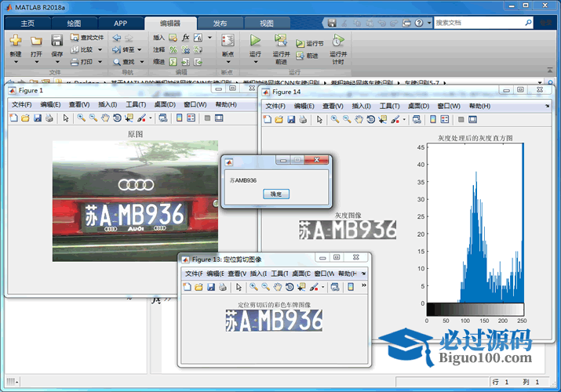
Task: Switch to the 发布 publish tab
Action: 220,24
